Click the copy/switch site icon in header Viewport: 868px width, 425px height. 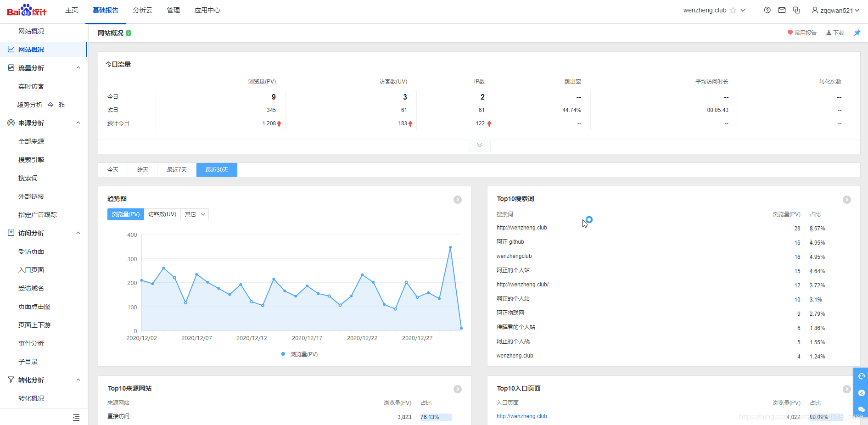tap(796, 10)
